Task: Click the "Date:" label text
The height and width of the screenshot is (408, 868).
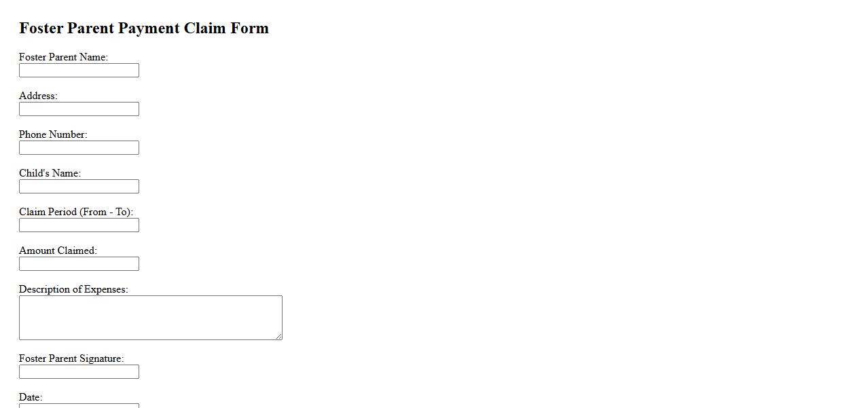Action: [31, 397]
